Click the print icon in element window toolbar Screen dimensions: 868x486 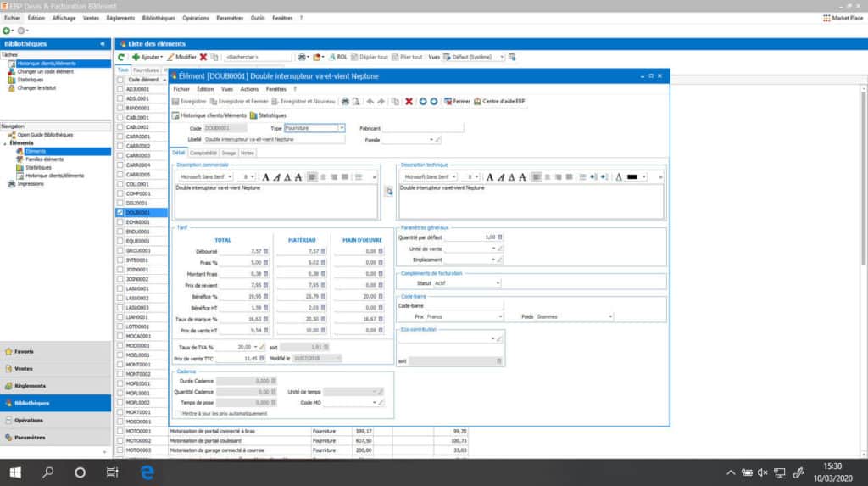(345, 101)
